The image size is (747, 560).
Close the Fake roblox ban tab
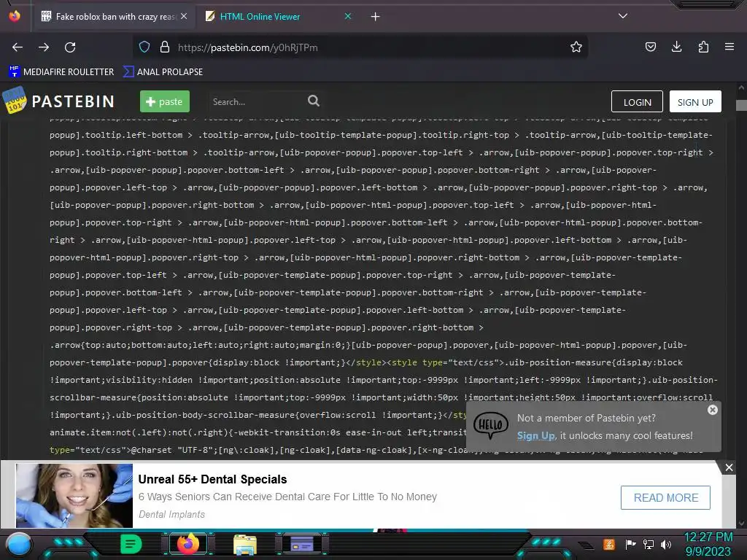coord(184,16)
